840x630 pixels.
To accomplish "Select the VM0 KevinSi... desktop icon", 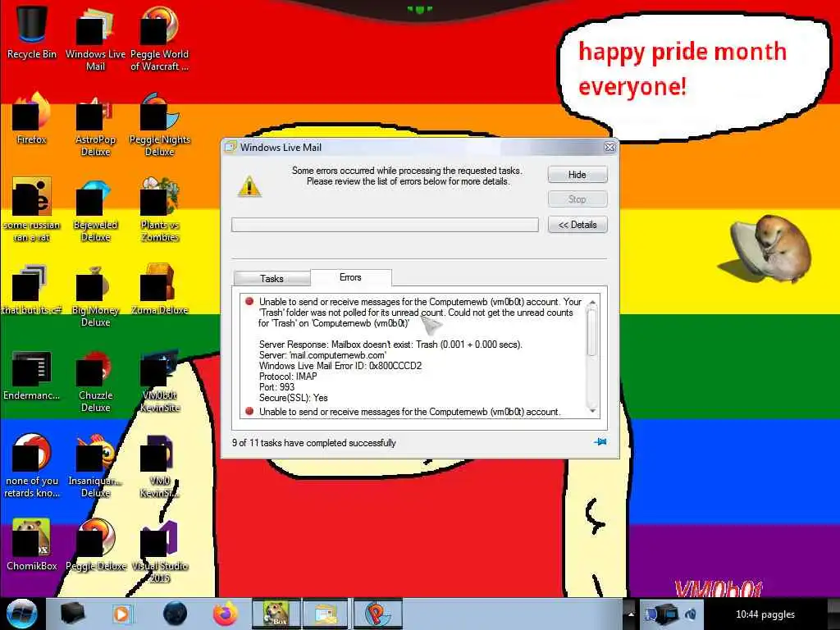I will tap(159, 466).
